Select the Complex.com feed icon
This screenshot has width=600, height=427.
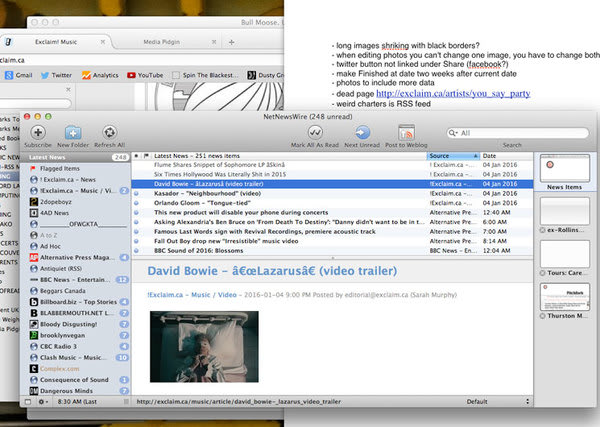click(x=34, y=368)
